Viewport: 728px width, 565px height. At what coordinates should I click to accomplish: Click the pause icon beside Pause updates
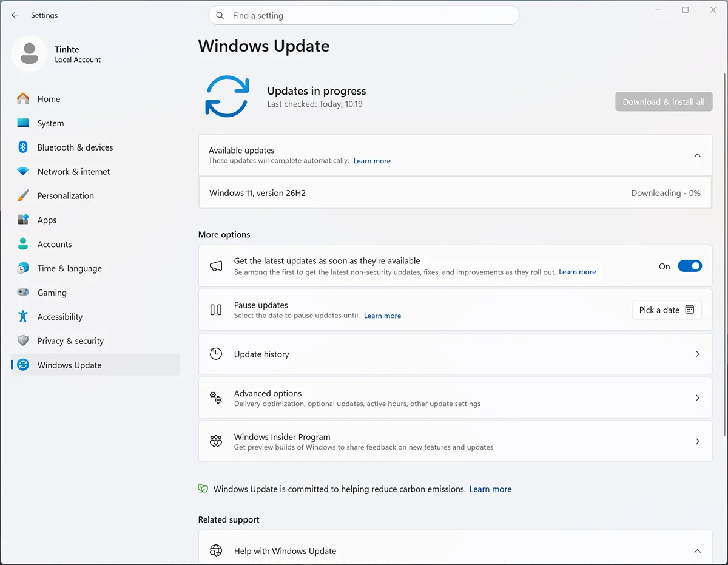coord(216,310)
